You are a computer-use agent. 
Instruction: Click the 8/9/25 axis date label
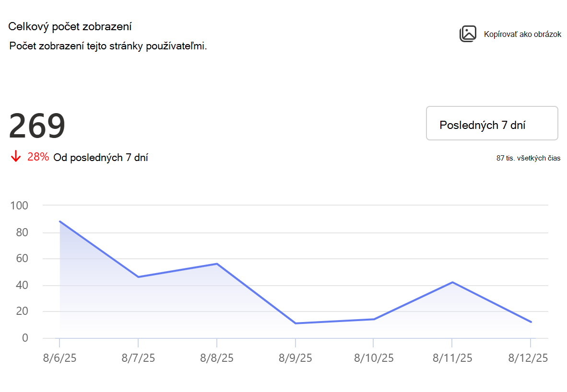click(295, 358)
